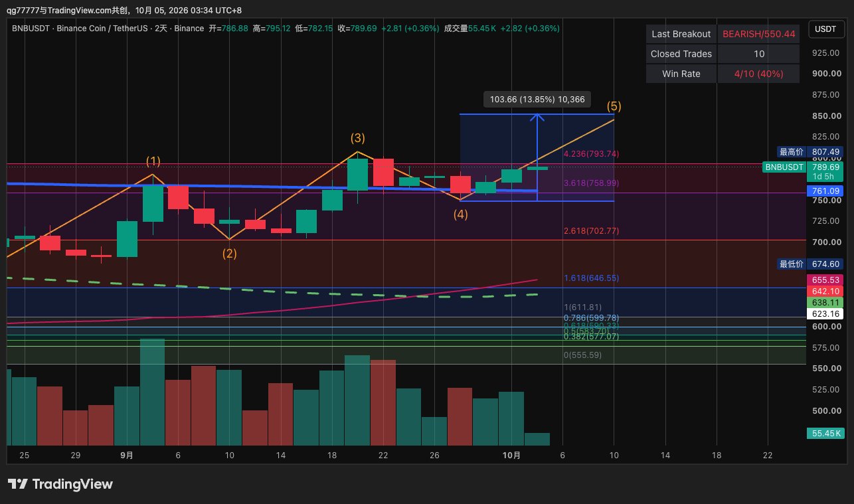
Task: Click the 55.45 K volume axis tag
Action: coord(825,433)
